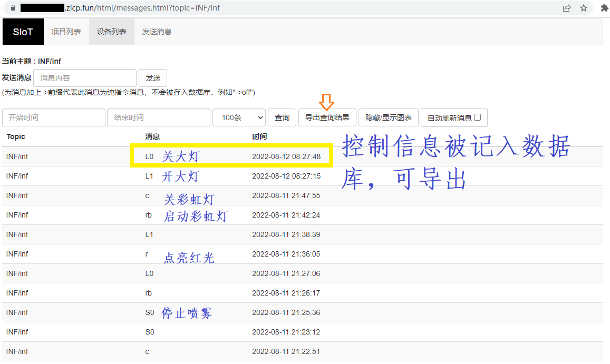Toggle 自动刷新消息 checkbox

click(x=478, y=117)
